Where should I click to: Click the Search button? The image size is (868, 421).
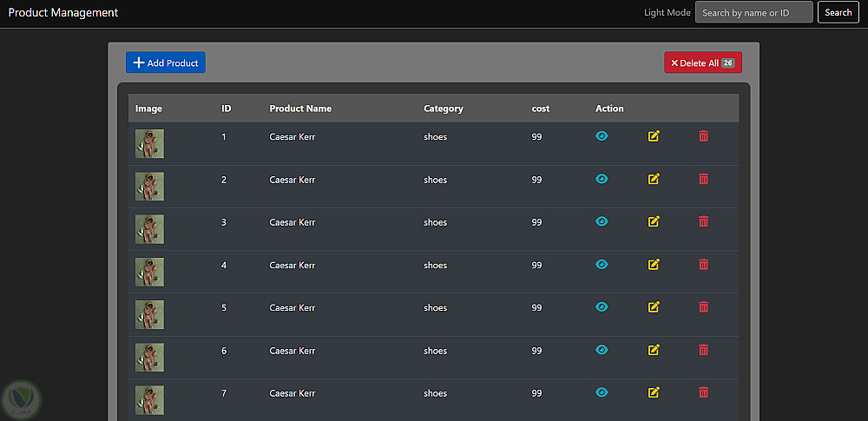coord(838,13)
